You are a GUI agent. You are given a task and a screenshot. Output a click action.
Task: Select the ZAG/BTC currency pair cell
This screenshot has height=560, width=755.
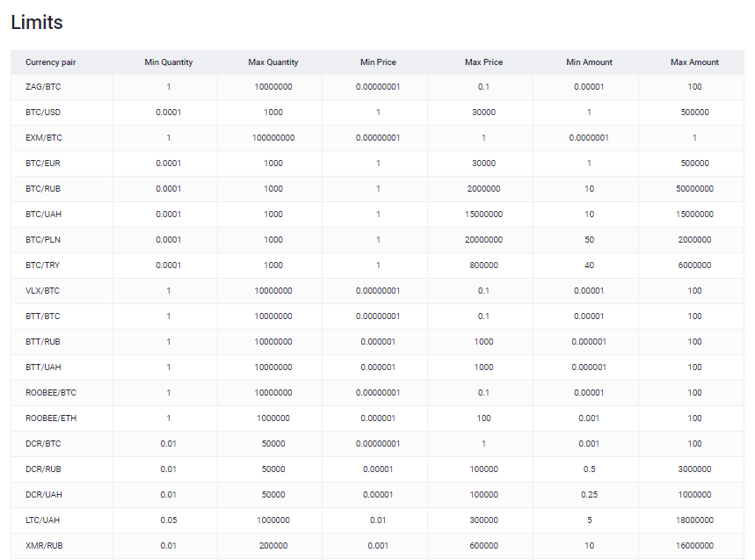pyautogui.click(x=43, y=87)
